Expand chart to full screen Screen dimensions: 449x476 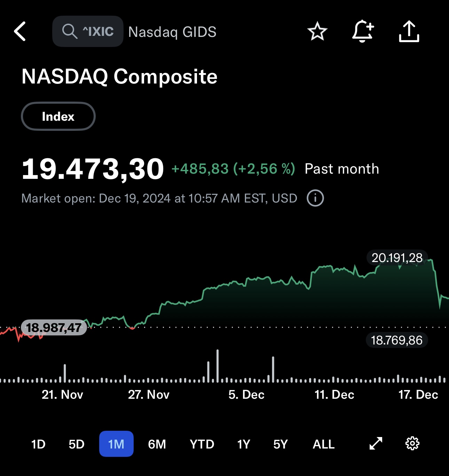coord(376,444)
